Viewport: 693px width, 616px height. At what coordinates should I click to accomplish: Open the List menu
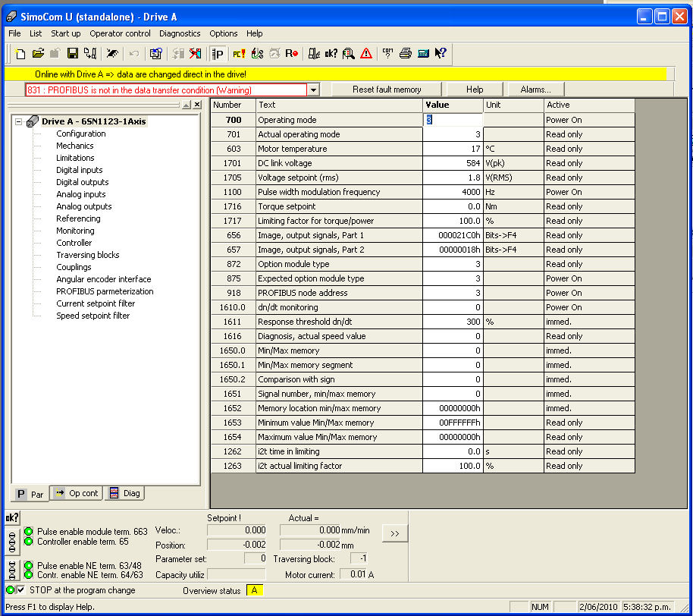point(36,33)
